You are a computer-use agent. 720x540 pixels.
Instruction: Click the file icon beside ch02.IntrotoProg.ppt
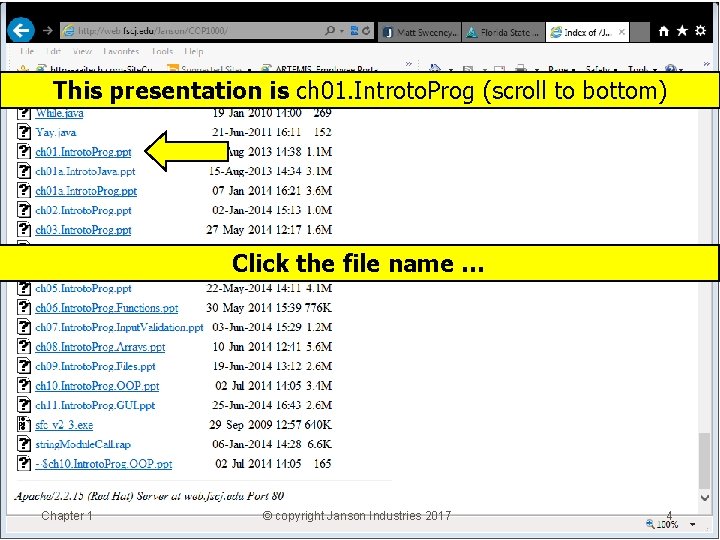pos(23,210)
